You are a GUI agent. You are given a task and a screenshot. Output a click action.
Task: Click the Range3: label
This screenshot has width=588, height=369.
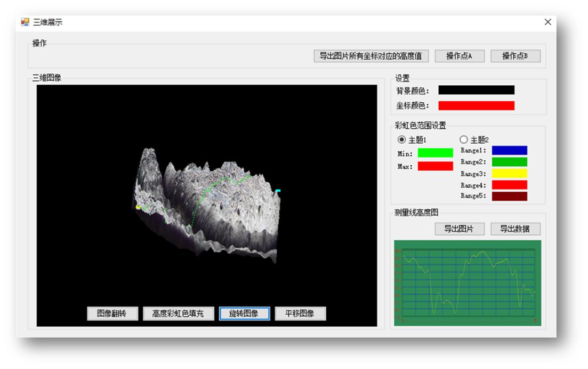click(473, 174)
